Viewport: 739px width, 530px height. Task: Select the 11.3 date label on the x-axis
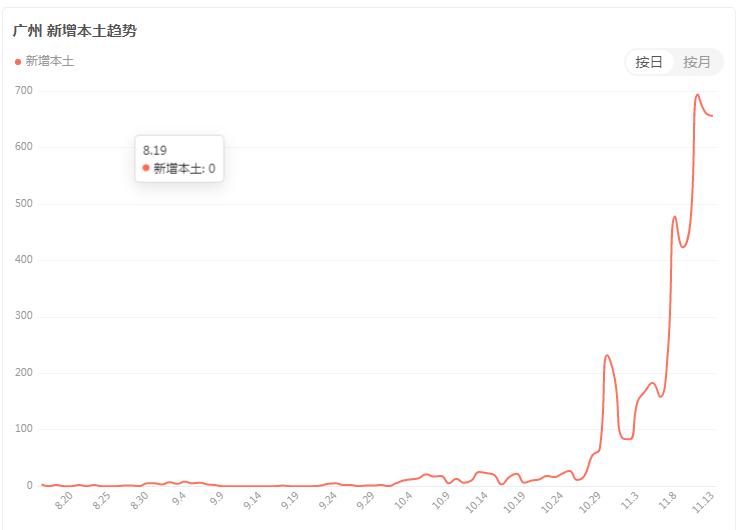click(630, 498)
